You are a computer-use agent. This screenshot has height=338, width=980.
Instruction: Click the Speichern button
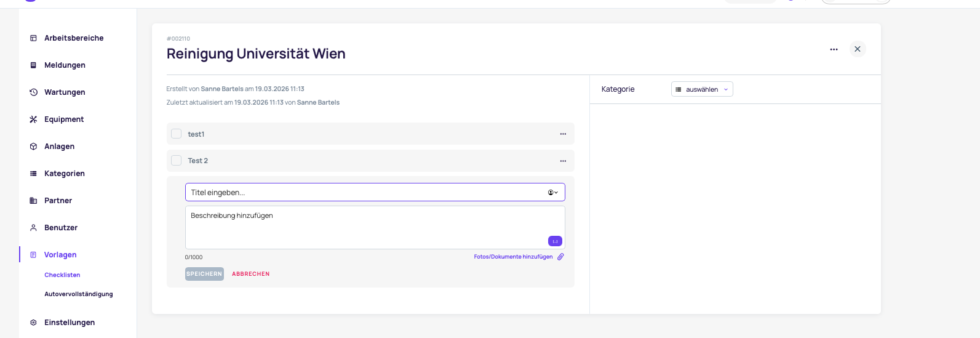click(x=204, y=274)
